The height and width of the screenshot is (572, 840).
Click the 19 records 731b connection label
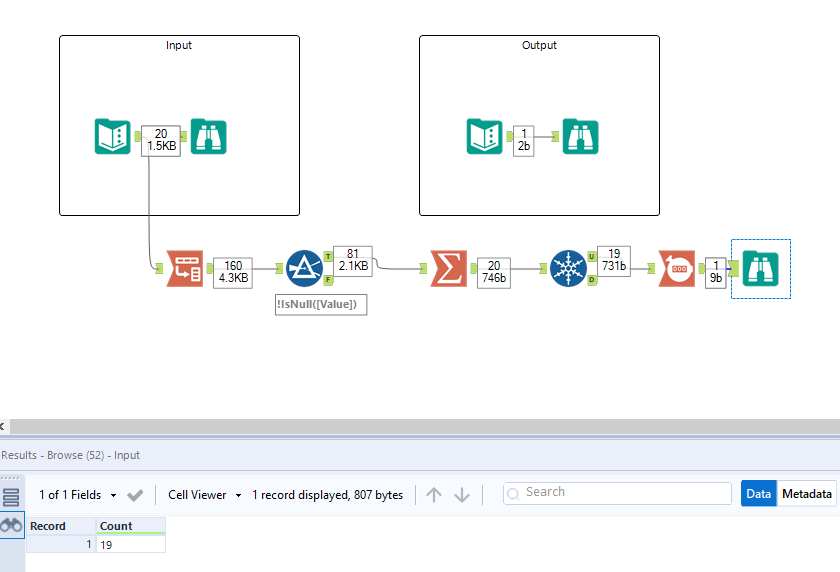tap(614, 260)
